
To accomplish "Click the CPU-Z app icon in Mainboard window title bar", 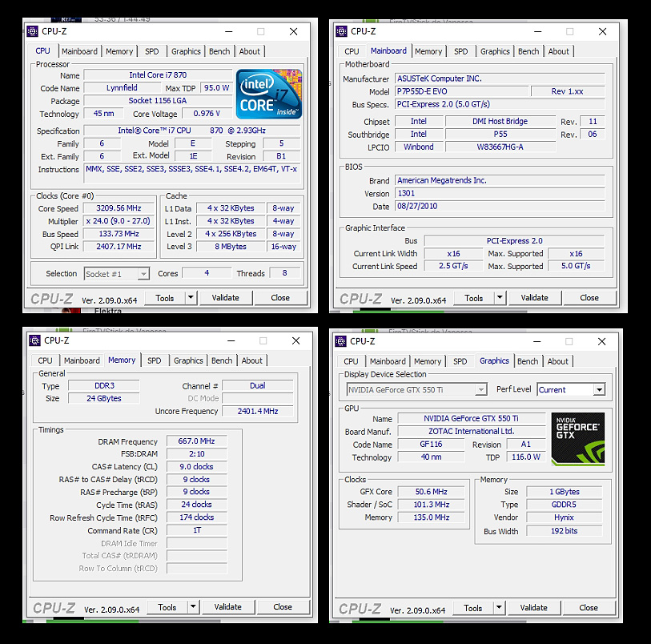I will pyautogui.click(x=341, y=31).
